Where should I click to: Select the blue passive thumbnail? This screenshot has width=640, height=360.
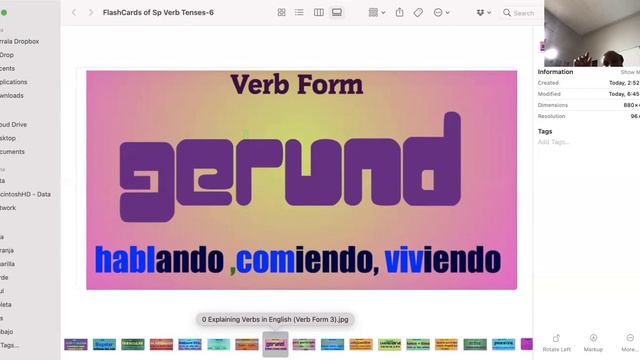(503, 344)
